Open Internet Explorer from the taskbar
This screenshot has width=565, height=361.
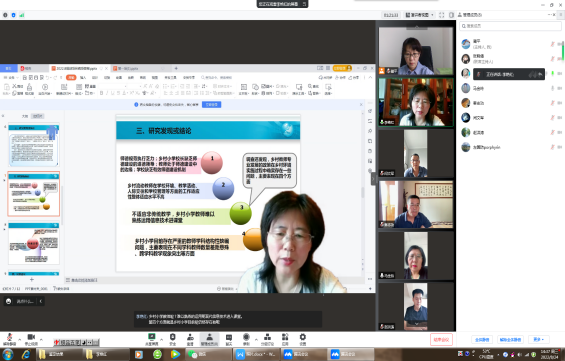pos(26,355)
